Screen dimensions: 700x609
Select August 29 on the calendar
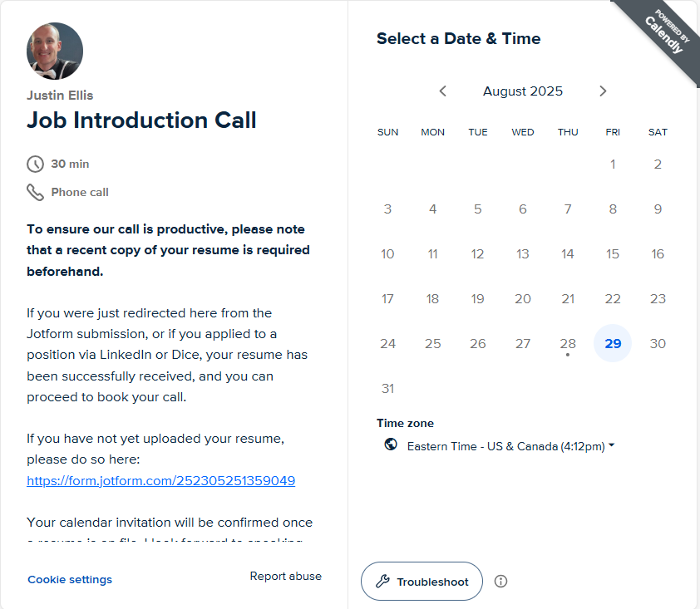tap(613, 343)
